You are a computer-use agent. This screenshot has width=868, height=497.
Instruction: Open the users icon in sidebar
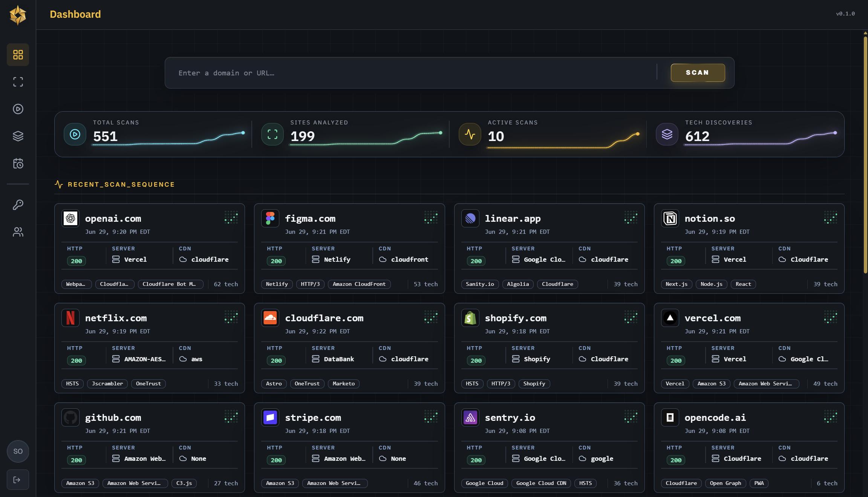(x=18, y=232)
